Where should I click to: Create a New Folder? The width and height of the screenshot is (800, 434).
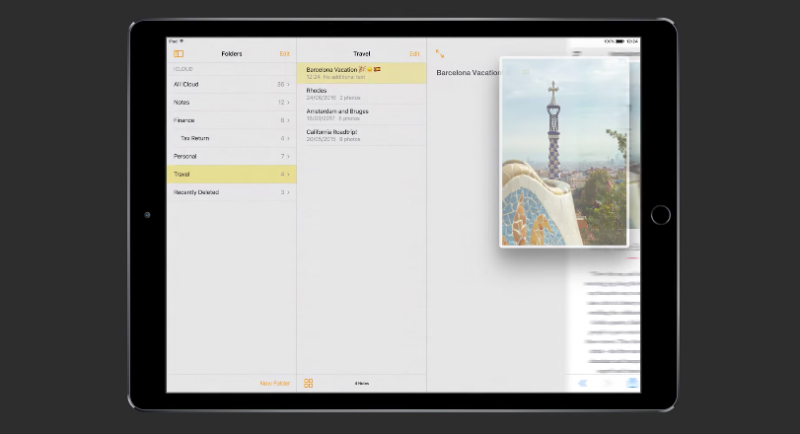tap(274, 383)
